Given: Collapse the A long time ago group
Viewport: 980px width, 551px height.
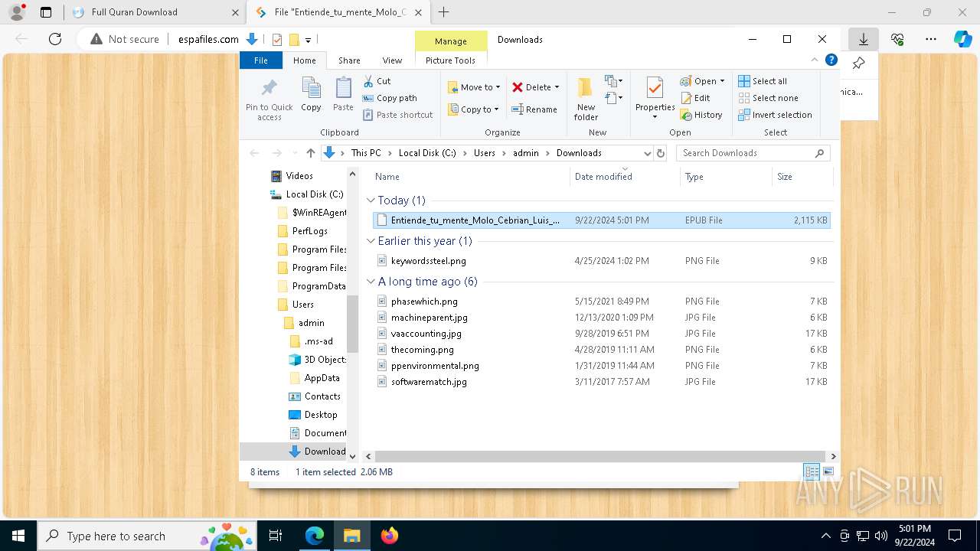Looking at the screenshot, I should (x=371, y=281).
